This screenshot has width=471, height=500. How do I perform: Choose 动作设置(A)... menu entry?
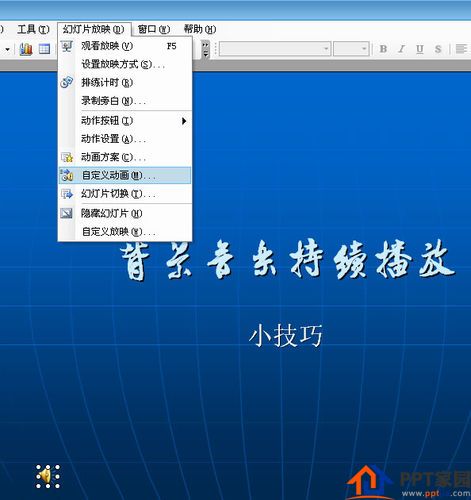(x=125, y=139)
